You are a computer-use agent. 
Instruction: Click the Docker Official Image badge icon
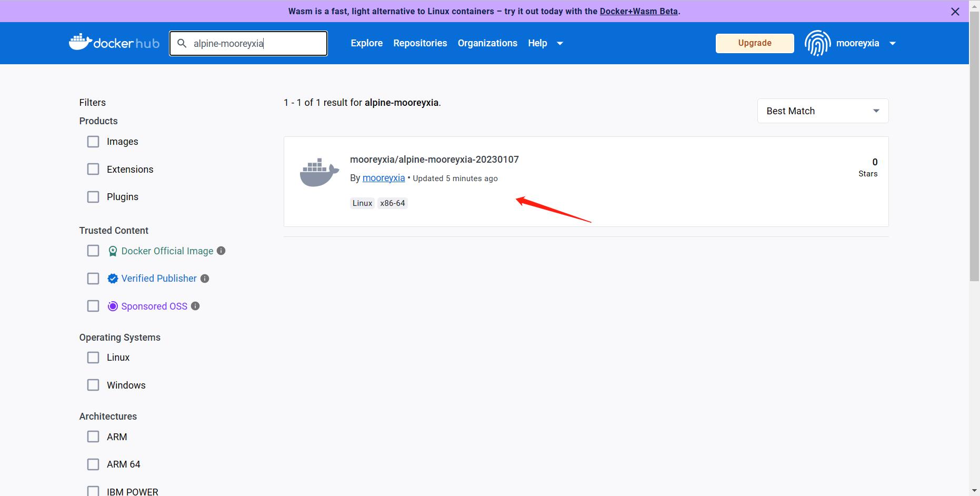113,251
